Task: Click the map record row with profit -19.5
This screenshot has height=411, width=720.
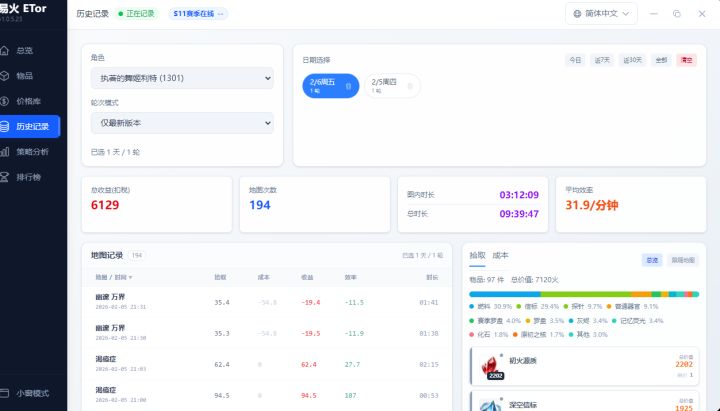Action: coord(267,333)
